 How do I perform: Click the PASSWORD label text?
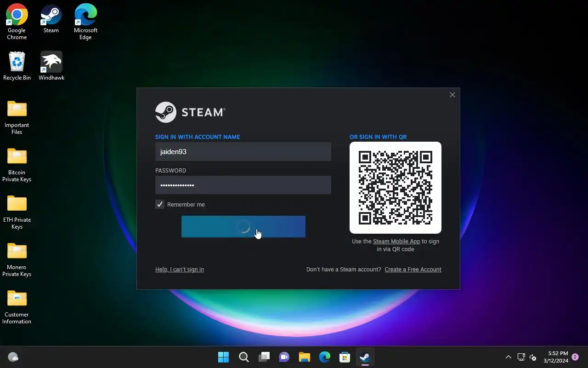tap(171, 170)
